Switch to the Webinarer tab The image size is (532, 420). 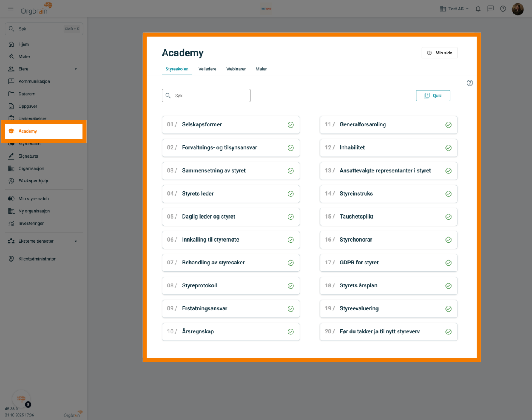pyautogui.click(x=236, y=69)
